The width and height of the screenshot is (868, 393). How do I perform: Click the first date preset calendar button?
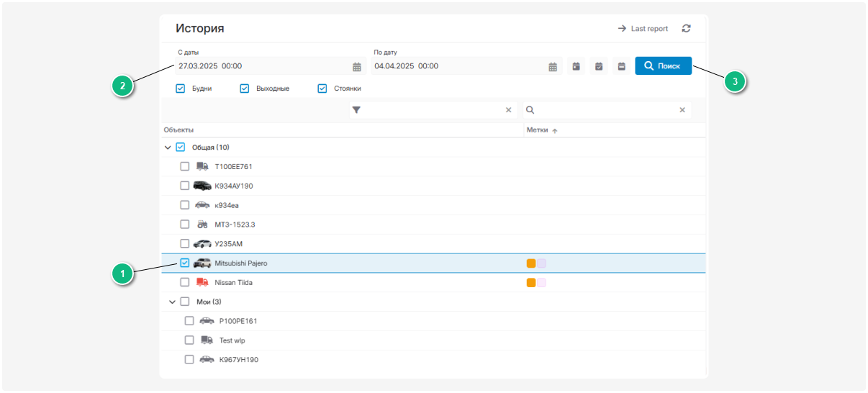(x=576, y=66)
